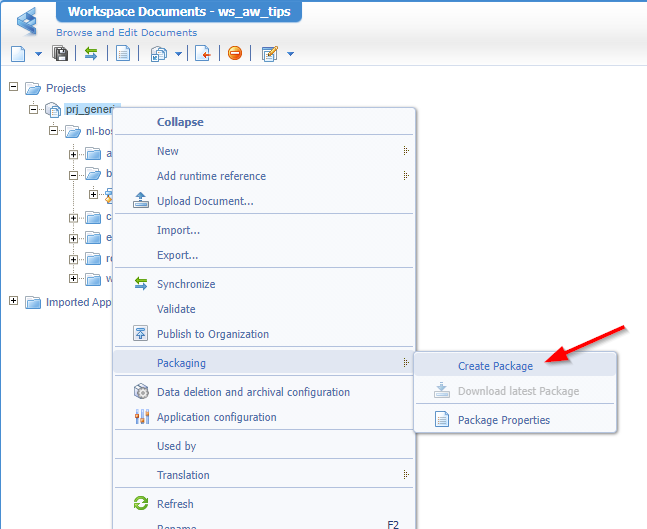This screenshot has width=647, height=529.
Task: Expand the Imported Applications tree node
Action: 14,302
